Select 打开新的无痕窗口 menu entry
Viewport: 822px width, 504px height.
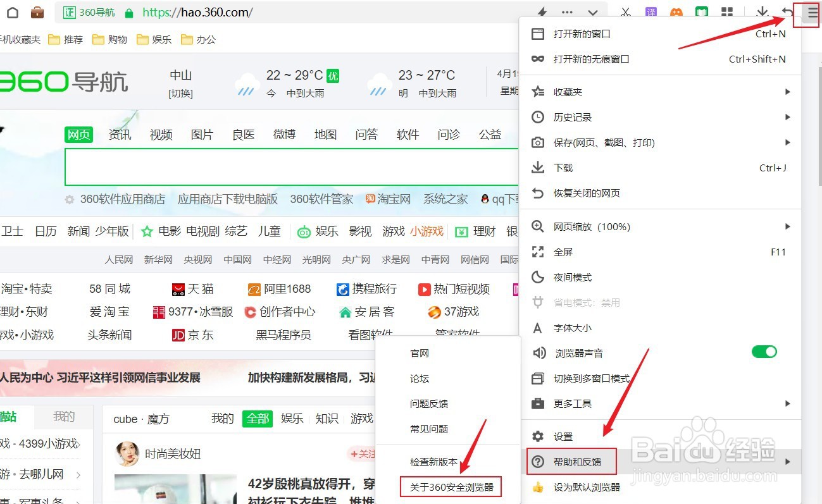click(x=660, y=59)
